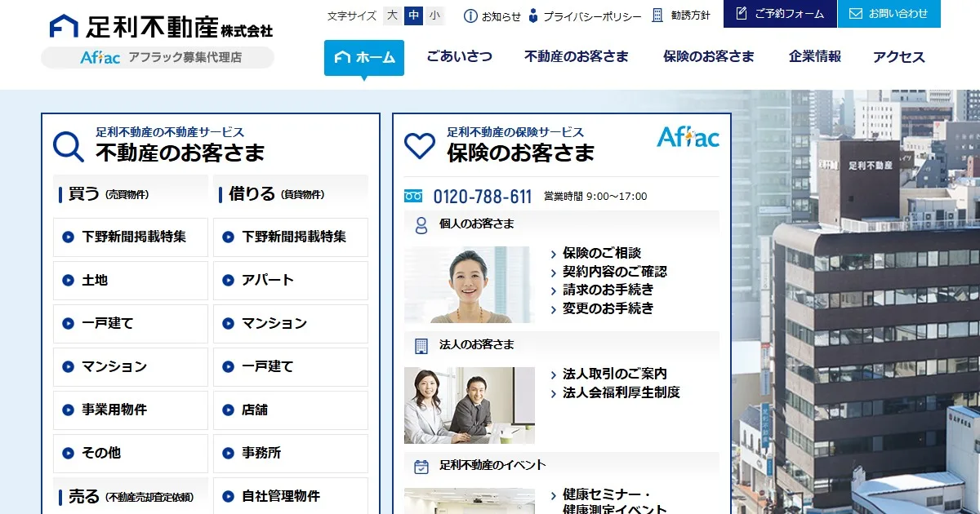Open 不動産のお客さま navigation item
Image resolution: width=980 pixels, height=514 pixels.
[x=577, y=56]
